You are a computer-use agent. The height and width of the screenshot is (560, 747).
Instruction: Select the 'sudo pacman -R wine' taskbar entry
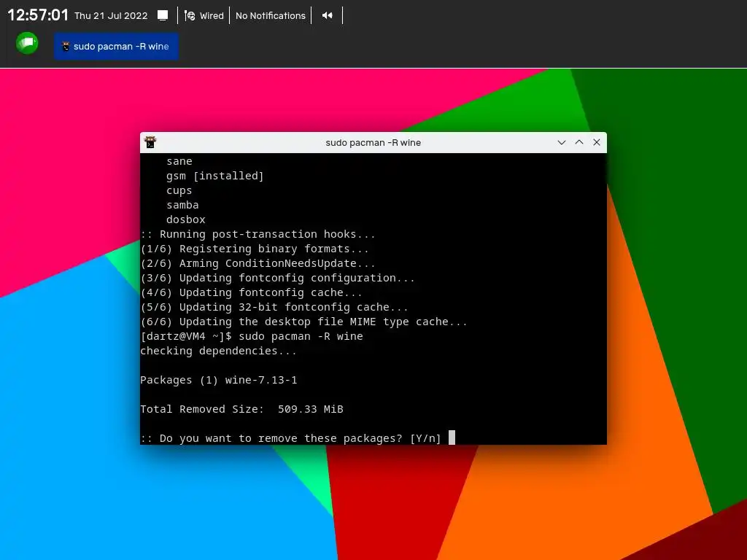point(116,46)
